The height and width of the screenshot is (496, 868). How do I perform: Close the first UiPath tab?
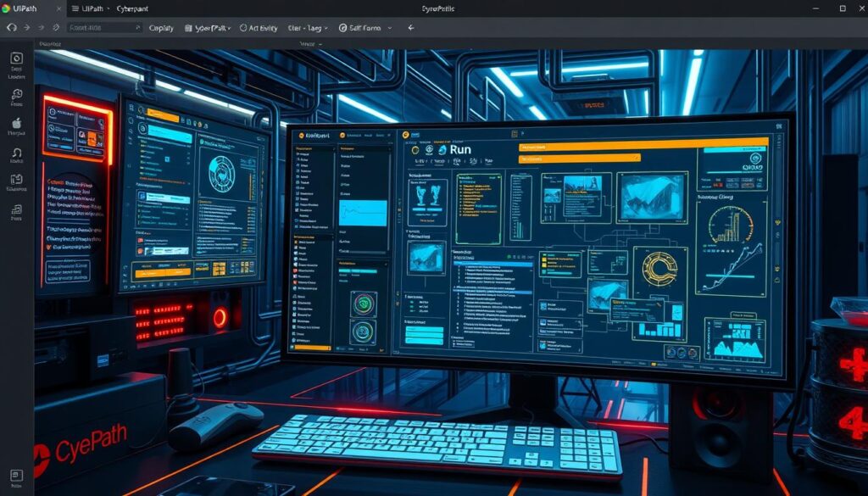point(59,8)
